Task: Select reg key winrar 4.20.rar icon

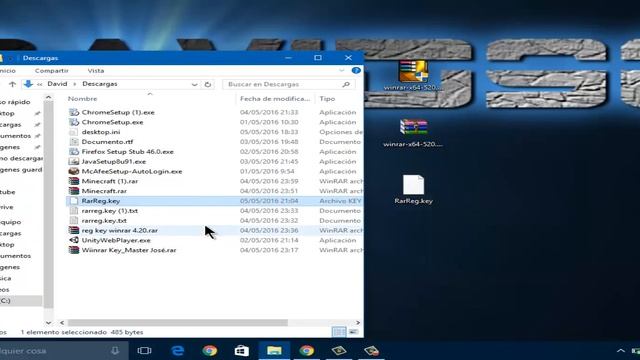Action: (74, 230)
